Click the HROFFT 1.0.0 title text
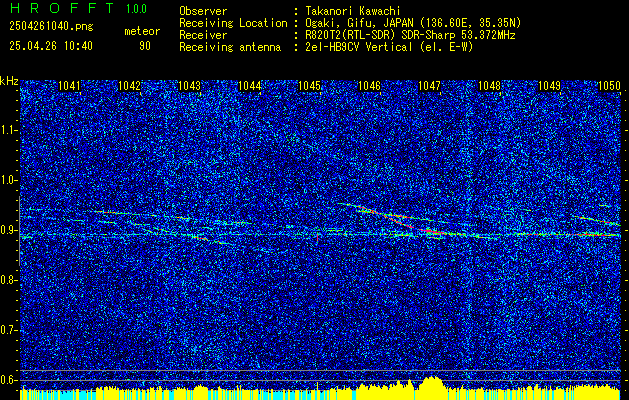Screen dimensions: 629x400 pos(78,8)
